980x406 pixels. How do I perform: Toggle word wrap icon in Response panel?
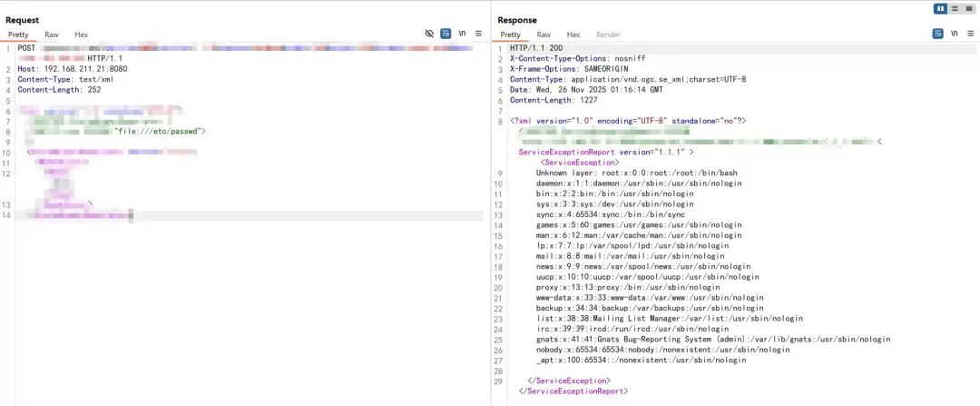tap(937, 34)
